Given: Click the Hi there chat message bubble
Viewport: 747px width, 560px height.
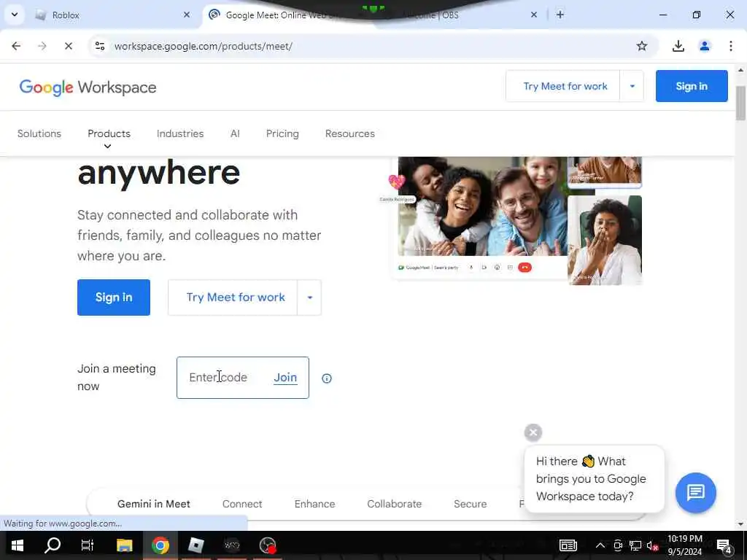Looking at the screenshot, I should tap(594, 478).
